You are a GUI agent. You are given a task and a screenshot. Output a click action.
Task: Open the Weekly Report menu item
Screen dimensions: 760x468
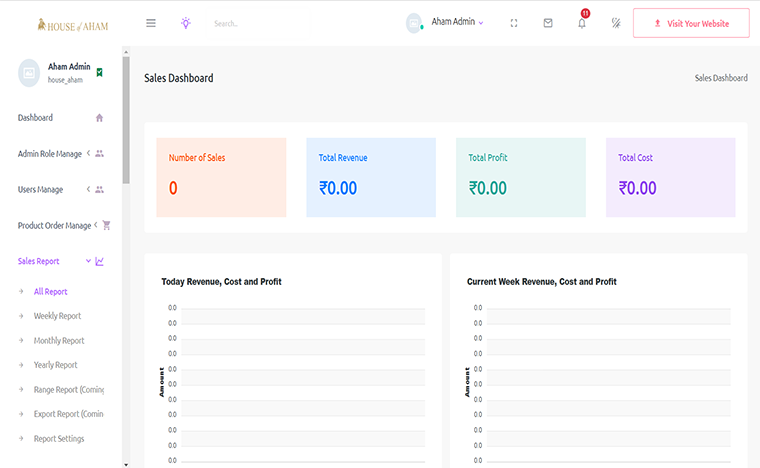click(x=57, y=316)
